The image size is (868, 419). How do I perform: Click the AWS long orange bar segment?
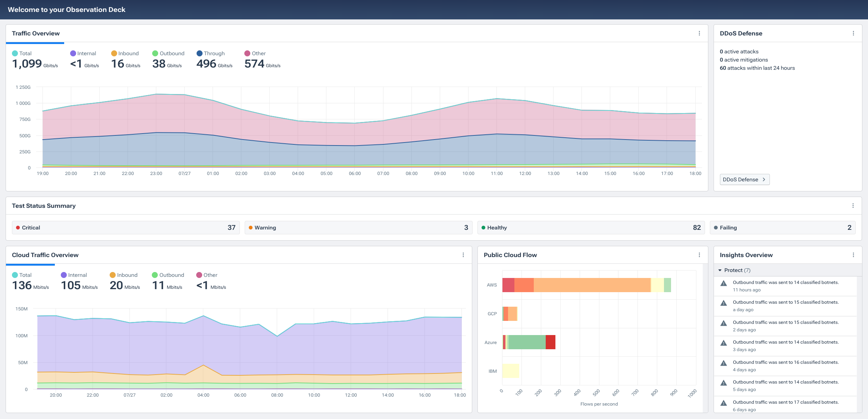tap(592, 285)
